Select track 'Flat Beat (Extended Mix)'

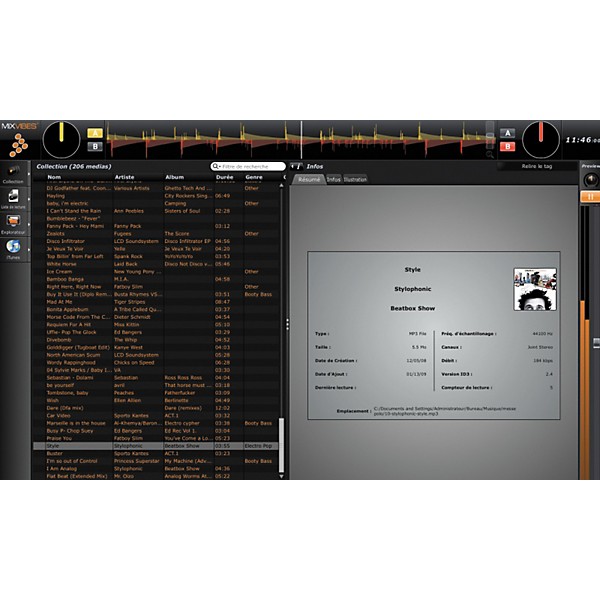click(x=156, y=476)
